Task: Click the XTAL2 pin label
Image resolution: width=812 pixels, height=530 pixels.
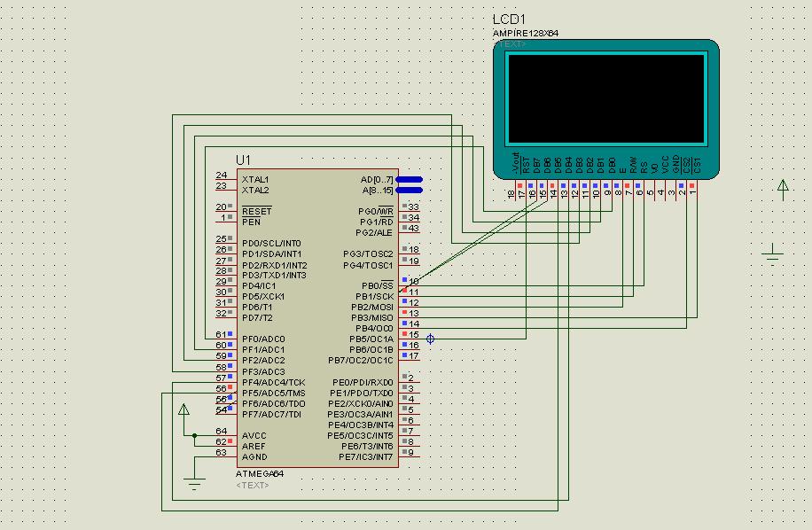Action: (255, 190)
